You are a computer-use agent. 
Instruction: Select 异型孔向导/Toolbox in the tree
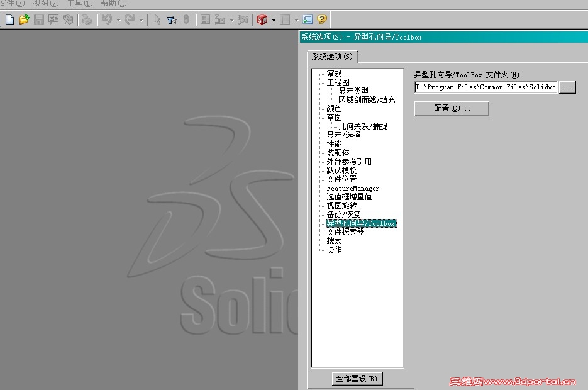coord(361,223)
